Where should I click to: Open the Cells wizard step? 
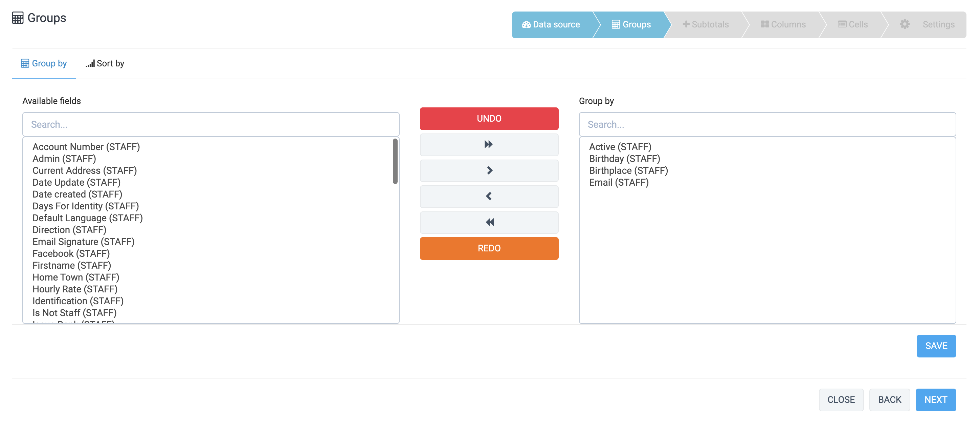pos(852,24)
